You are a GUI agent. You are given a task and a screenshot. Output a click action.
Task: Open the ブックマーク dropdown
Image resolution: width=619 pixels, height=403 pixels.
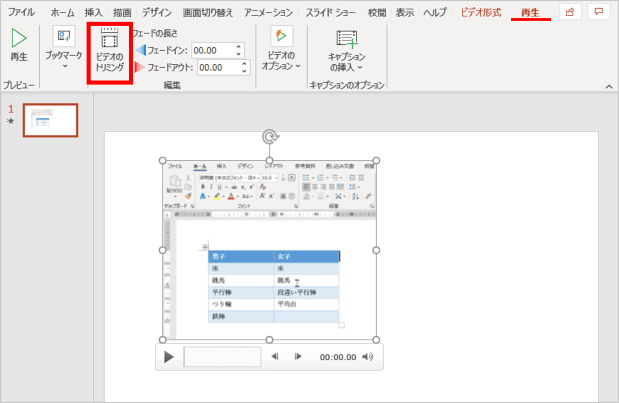pos(63,52)
